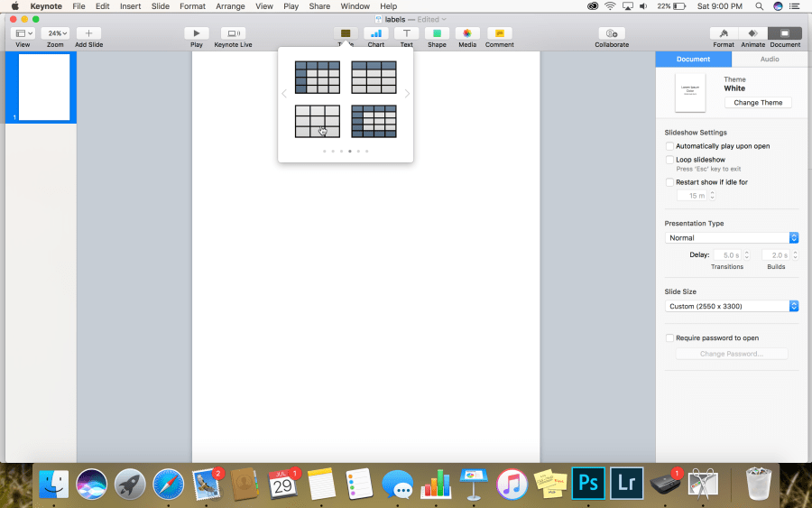
Task: Switch to the Document tab
Action: point(694,59)
